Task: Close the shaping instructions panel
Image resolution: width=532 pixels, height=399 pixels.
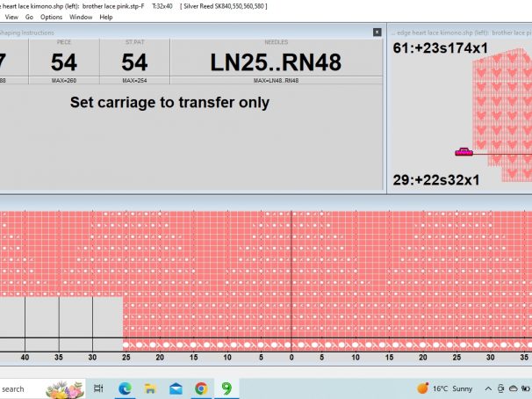Action: pyautogui.click(x=377, y=30)
